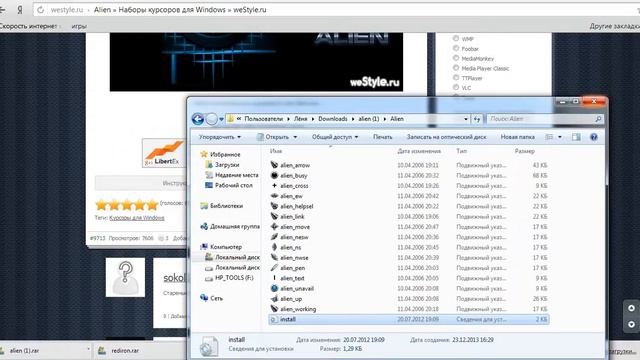The width and height of the screenshot is (640, 360).
Task: Sort files by the Тип column header
Action: coord(461,151)
